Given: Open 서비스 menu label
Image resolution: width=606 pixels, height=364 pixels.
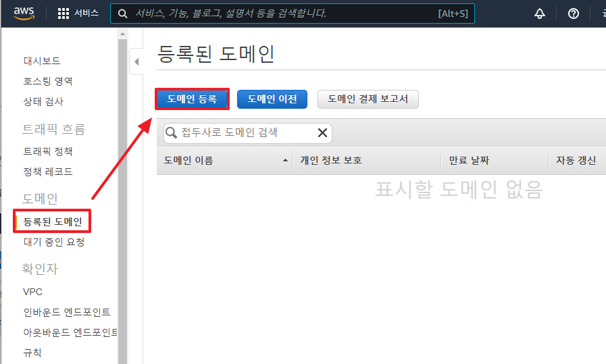Looking at the screenshot, I should [x=86, y=13].
